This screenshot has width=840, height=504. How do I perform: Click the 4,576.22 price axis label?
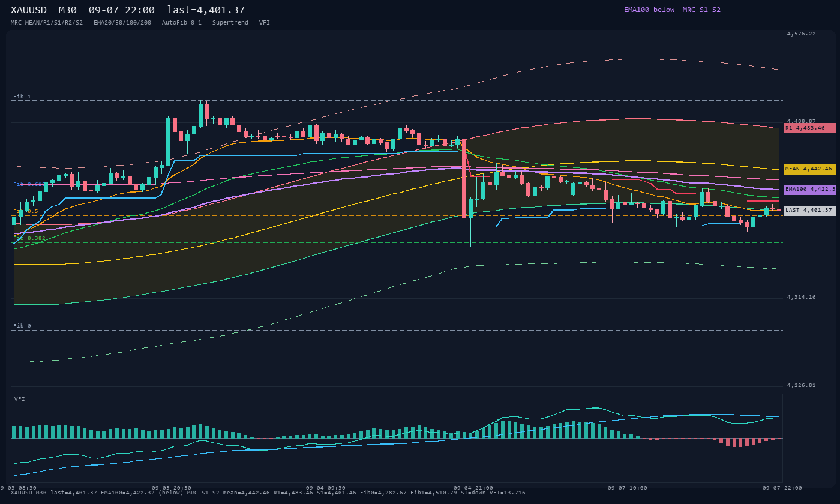pos(801,34)
